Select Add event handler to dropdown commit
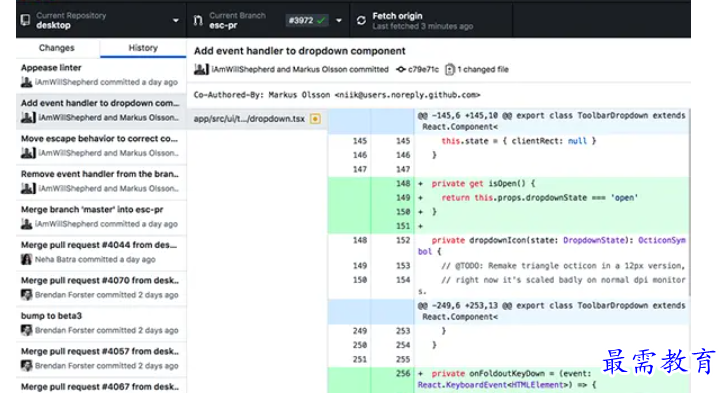Image resolution: width=724 pixels, height=393 pixels. (101, 110)
